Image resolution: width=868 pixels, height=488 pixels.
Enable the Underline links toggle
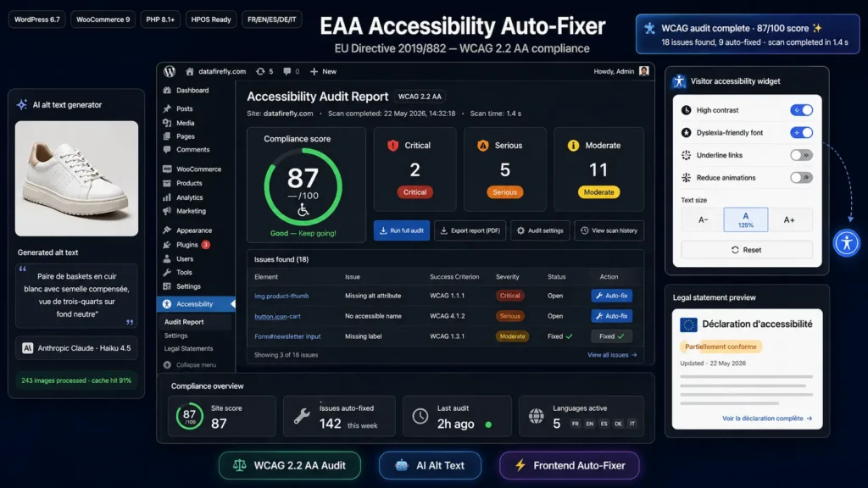click(x=801, y=156)
